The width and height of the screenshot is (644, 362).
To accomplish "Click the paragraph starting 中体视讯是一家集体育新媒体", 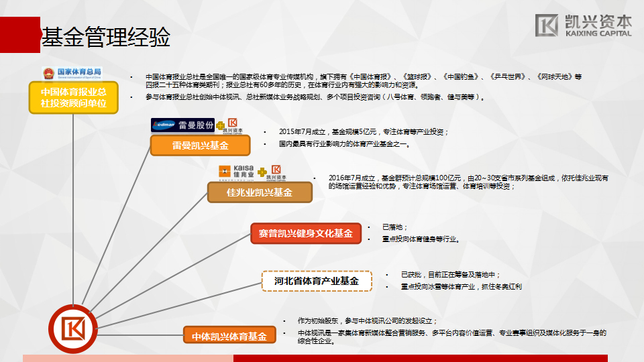I will click(x=451, y=337).
